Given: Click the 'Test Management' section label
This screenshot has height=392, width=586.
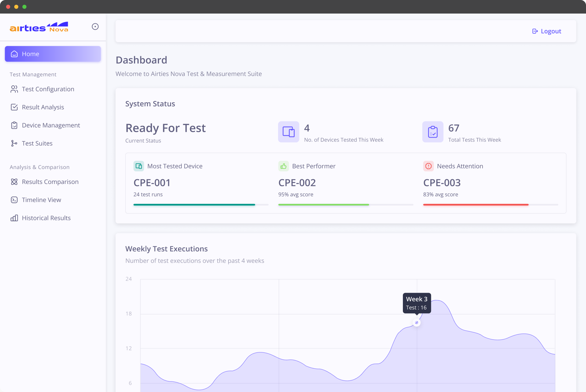Looking at the screenshot, I should click(x=33, y=75).
